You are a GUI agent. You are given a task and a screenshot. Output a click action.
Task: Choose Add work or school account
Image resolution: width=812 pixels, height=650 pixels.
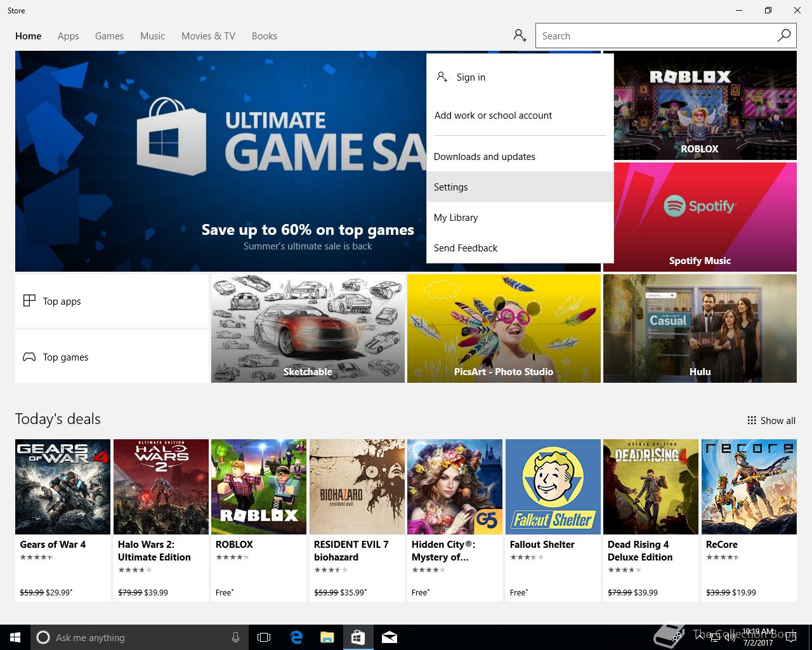point(520,115)
